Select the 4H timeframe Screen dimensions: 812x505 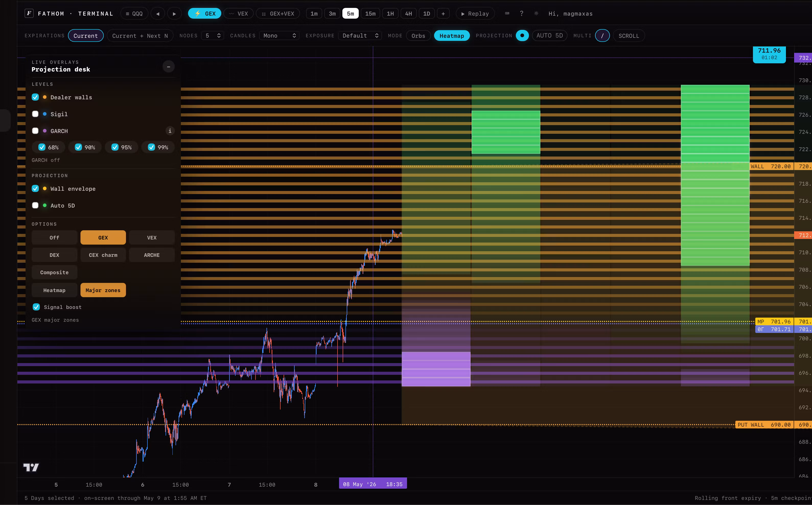pos(408,14)
